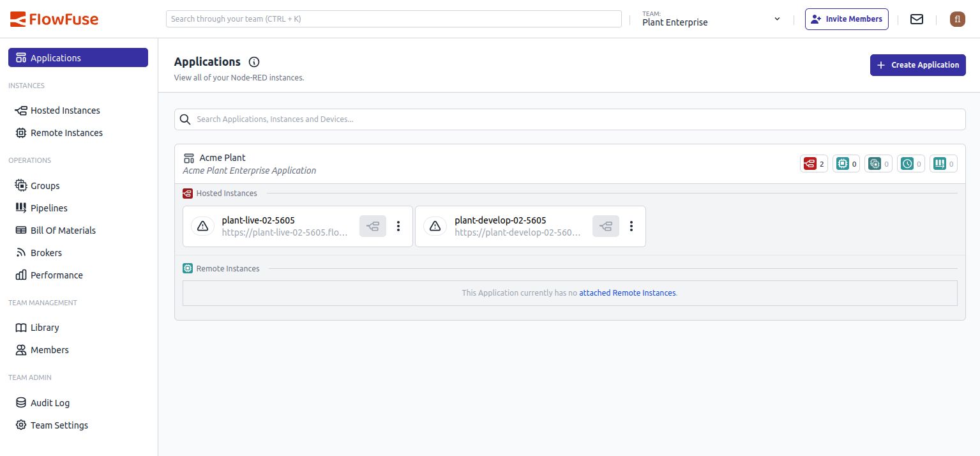The image size is (980, 456).
Task: Check the Performance dashboard
Action: 56,275
